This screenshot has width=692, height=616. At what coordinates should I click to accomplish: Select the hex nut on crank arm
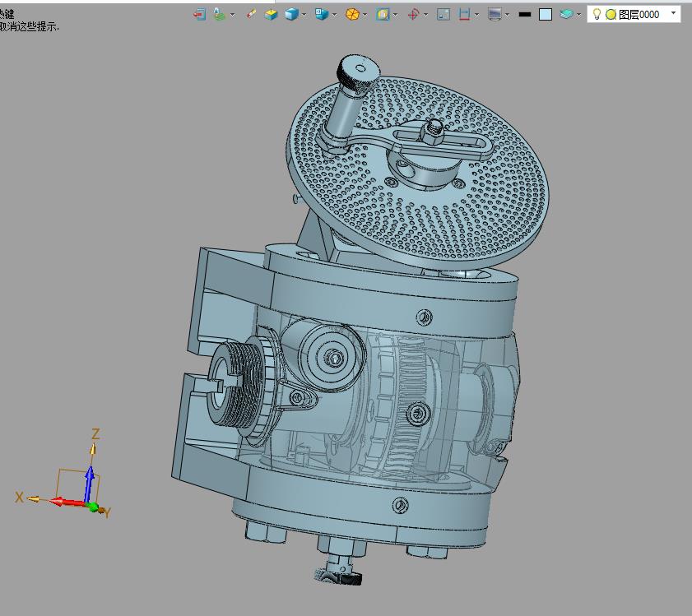pyautogui.click(x=432, y=132)
